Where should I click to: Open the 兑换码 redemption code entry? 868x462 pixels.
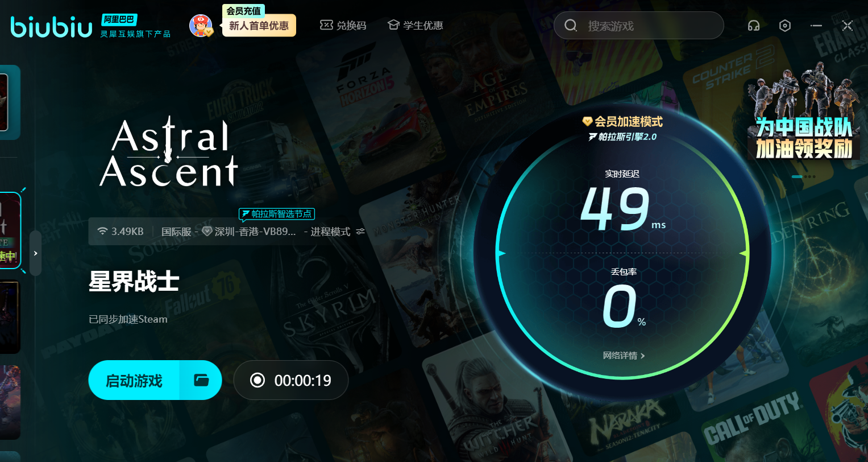[x=343, y=26]
